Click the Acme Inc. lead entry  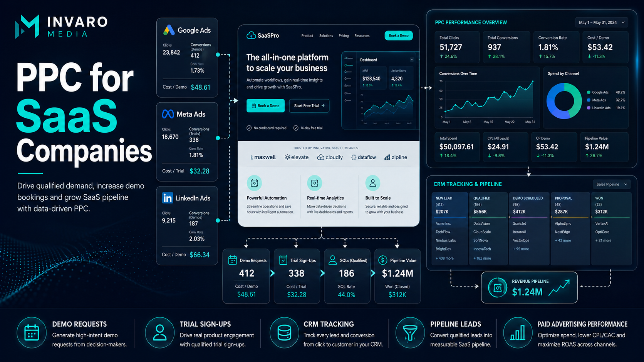[443, 224]
